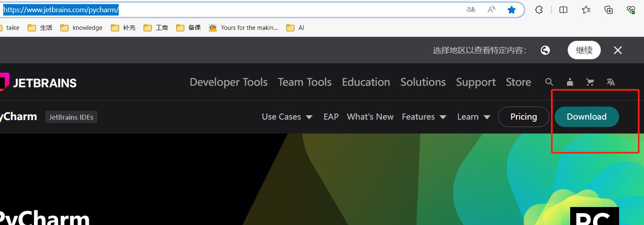Open Support menu
The width and height of the screenshot is (644, 225).
[476, 82]
